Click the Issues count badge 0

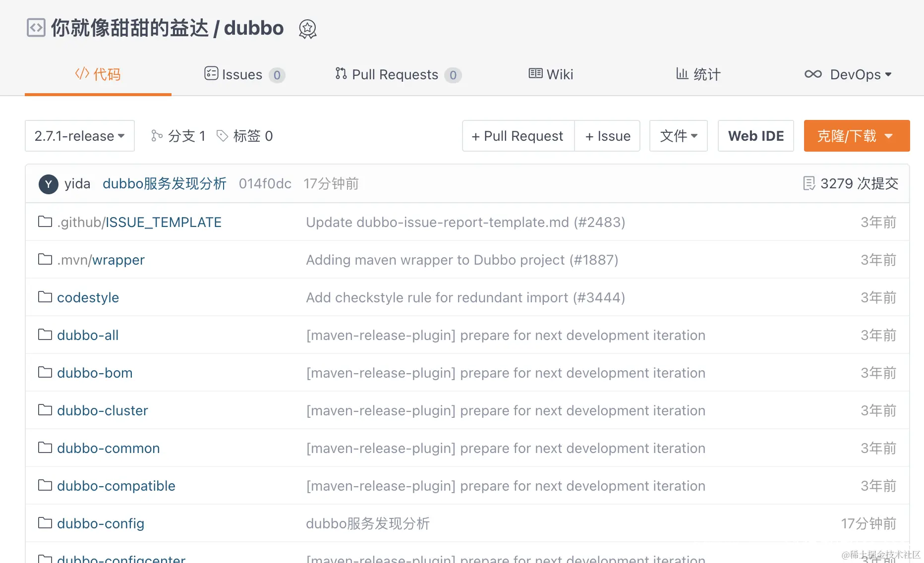(277, 75)
